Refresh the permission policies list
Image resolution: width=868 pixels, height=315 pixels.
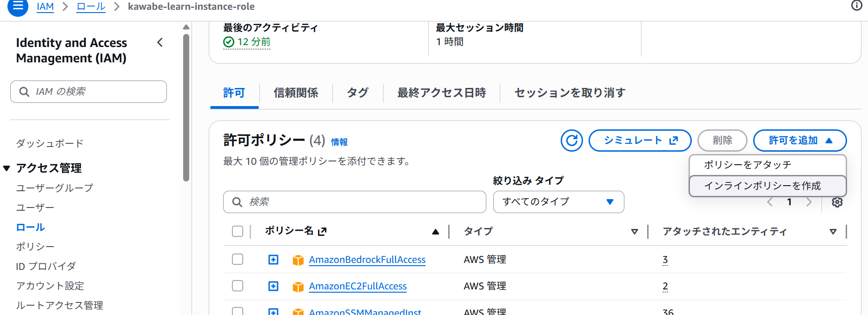click(571, 141)
